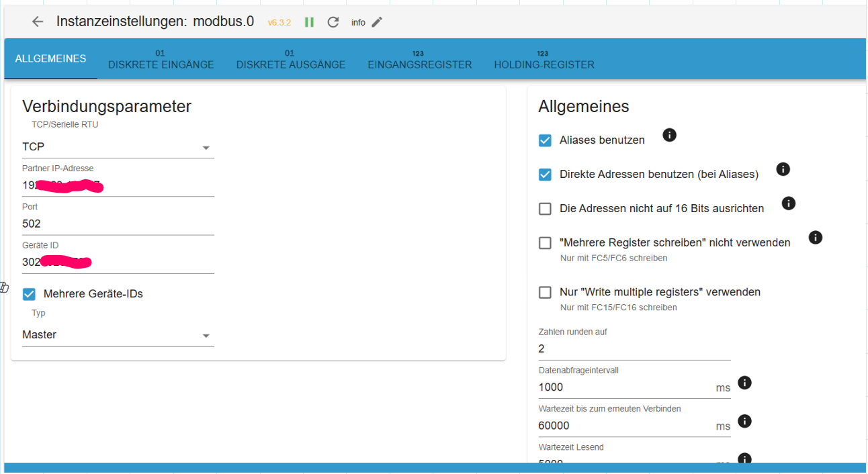The height and width of the screenshot is (474, 868).
Task: Disable Mehrere Geräte-IDs checkbox
Action: 29,294
